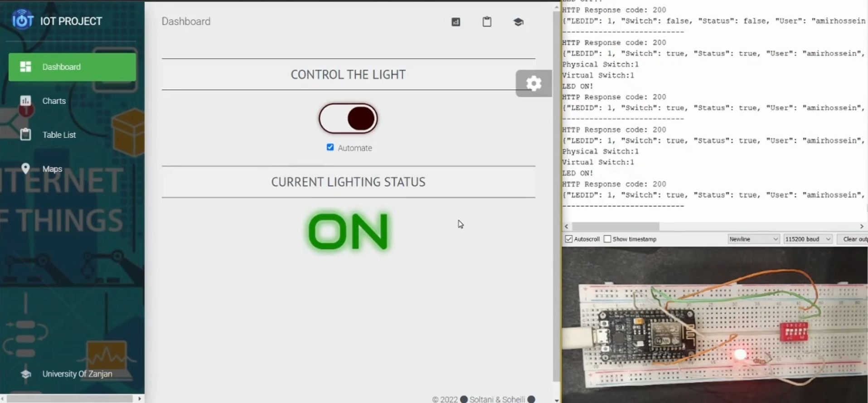Screen dimensions: 868x403
Task: Click the Dashboard grid icon in sidebar
Action: (25, 67)
